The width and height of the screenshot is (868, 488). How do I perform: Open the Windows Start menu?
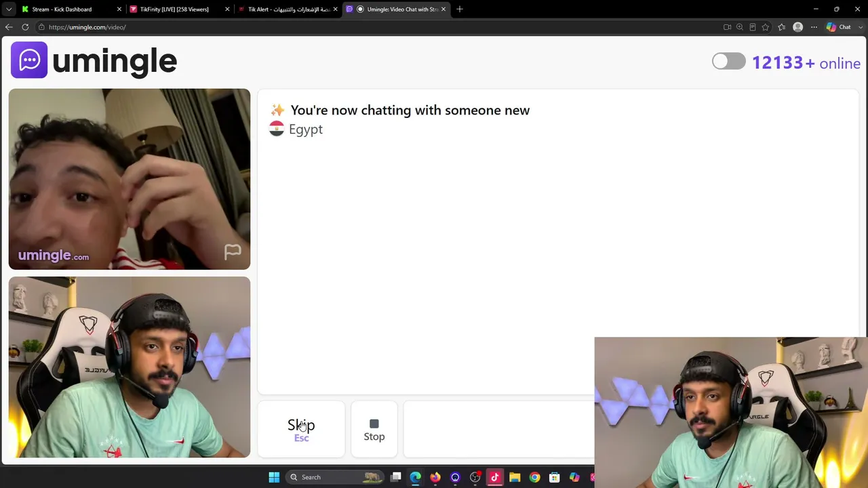(x=274, y=477)
